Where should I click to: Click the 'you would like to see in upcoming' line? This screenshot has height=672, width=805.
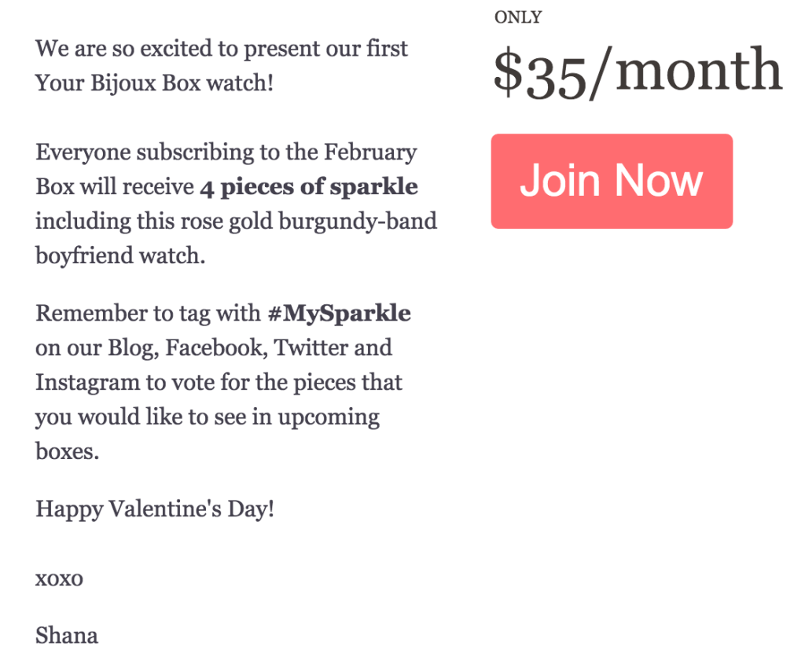pyautogui.click(x=208, y=417)
